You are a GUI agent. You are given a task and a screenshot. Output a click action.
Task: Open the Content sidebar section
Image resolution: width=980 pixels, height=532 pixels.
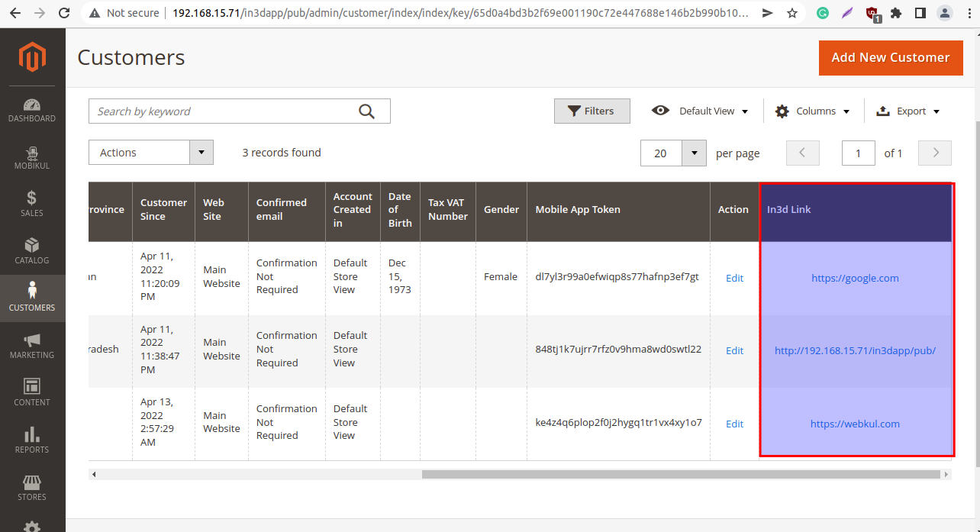coord(32,393)
